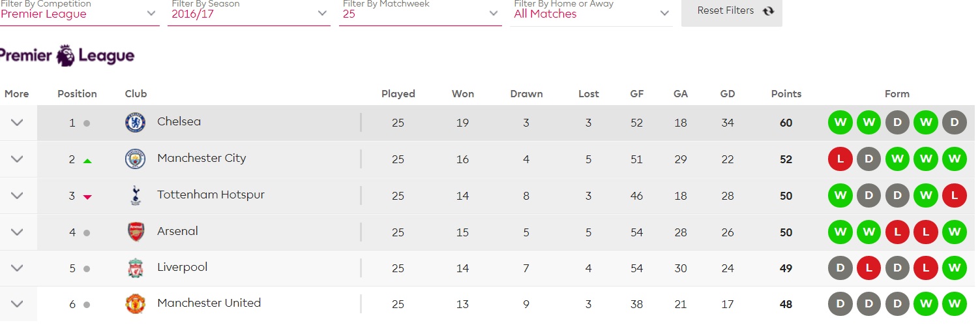Open the Filter By Season dropdown

click(248, 13)
